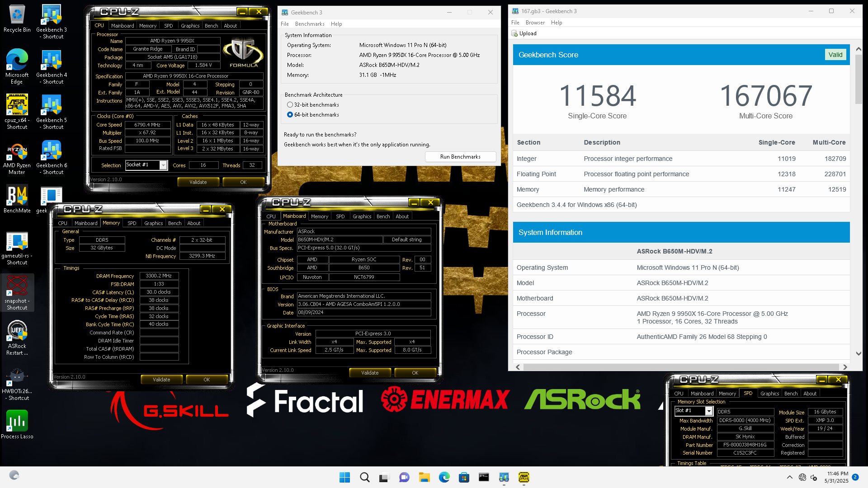Open Geekbench 3 shortcut on desktop
Viewport: 868px width, 488px height.
coord(52,22)
